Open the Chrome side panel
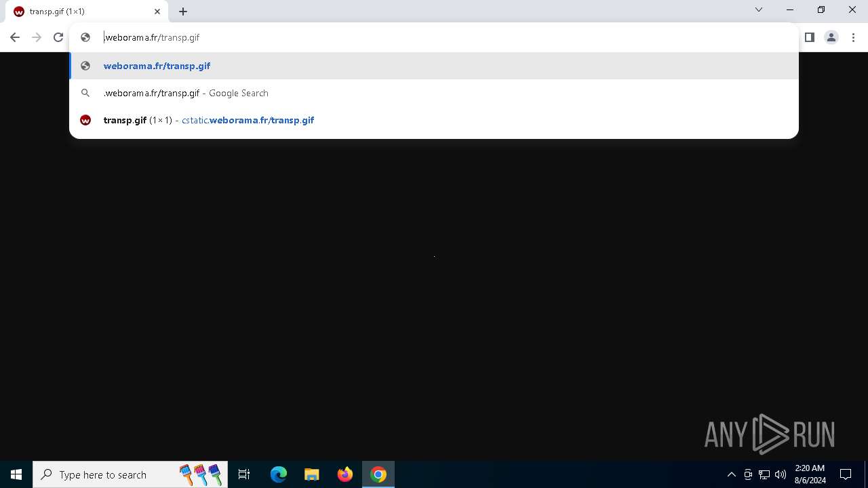868x488 pixels. click(809, 37)
